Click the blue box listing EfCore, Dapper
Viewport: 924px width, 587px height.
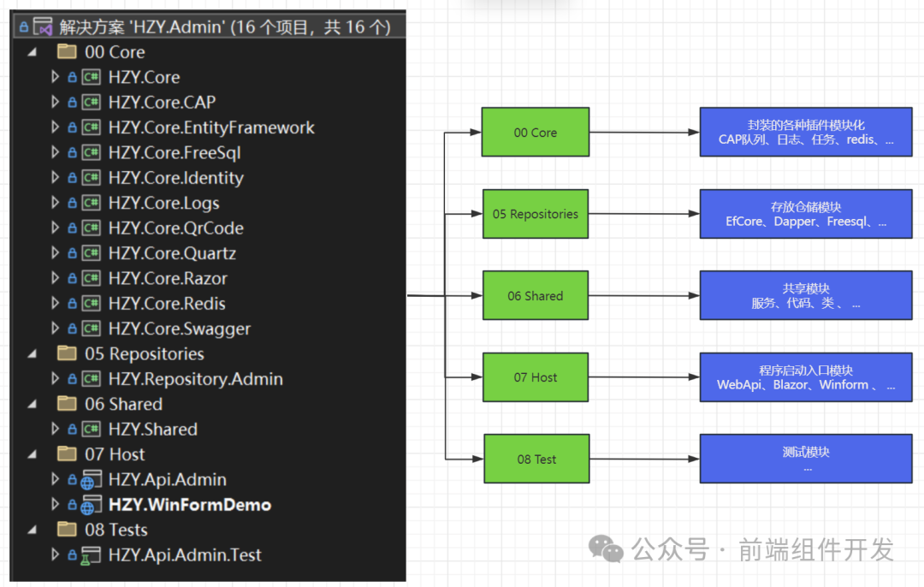pos(806,214)
